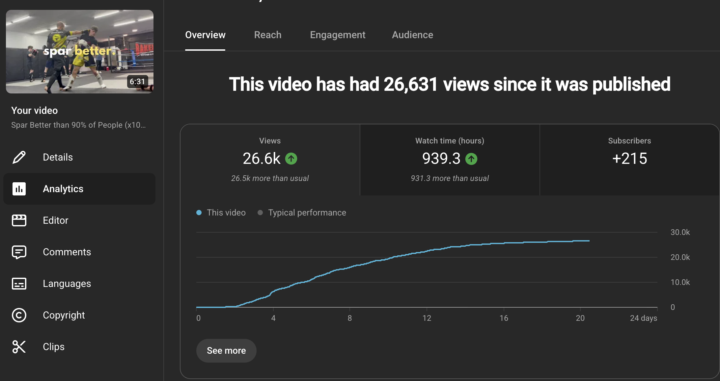Click the '4' x-axis day label

click(273, 319)
